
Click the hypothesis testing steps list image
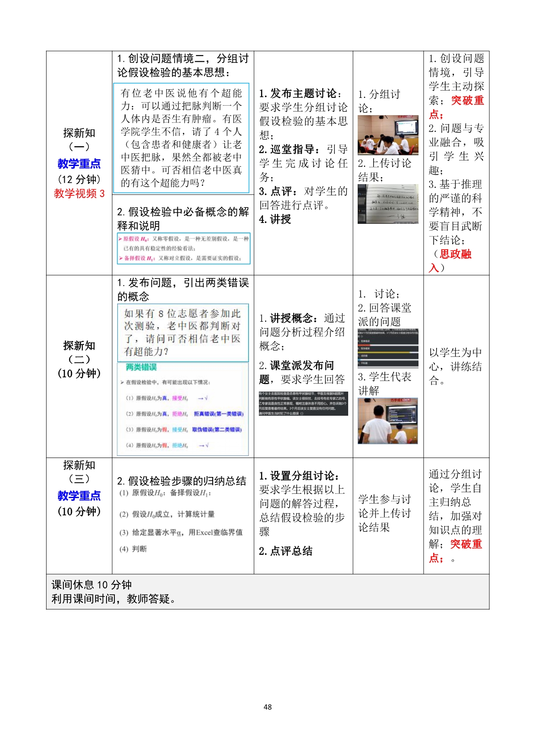coord(181,521)
